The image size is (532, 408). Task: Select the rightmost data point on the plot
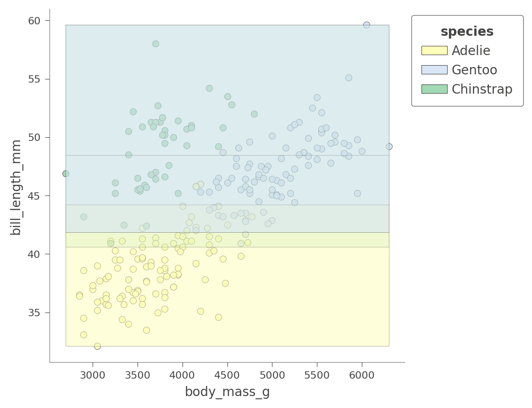389,146
